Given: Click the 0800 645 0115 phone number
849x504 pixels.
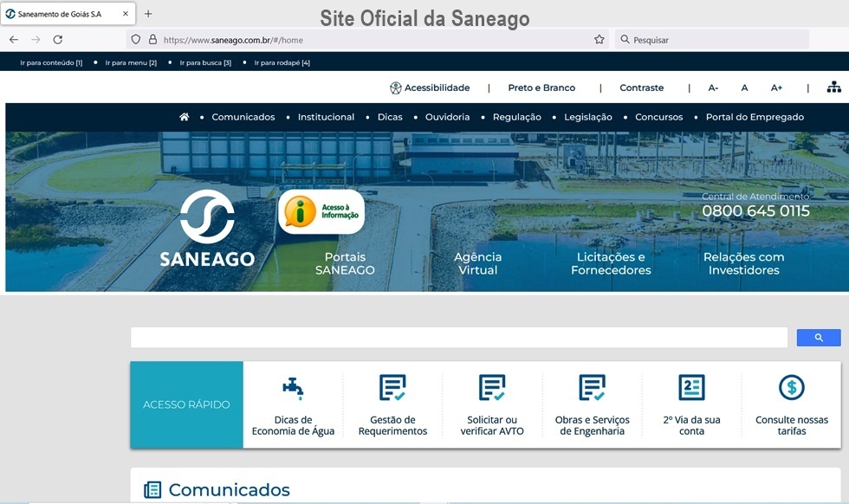Looking at the screenshot, I should coord(755,211).
